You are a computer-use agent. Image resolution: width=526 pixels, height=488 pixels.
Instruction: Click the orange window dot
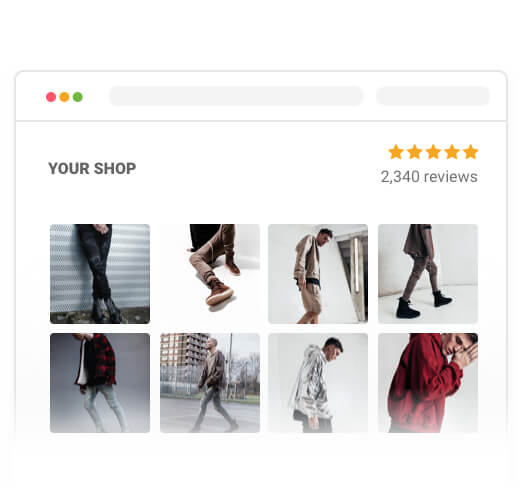click(x=64, y=97)
